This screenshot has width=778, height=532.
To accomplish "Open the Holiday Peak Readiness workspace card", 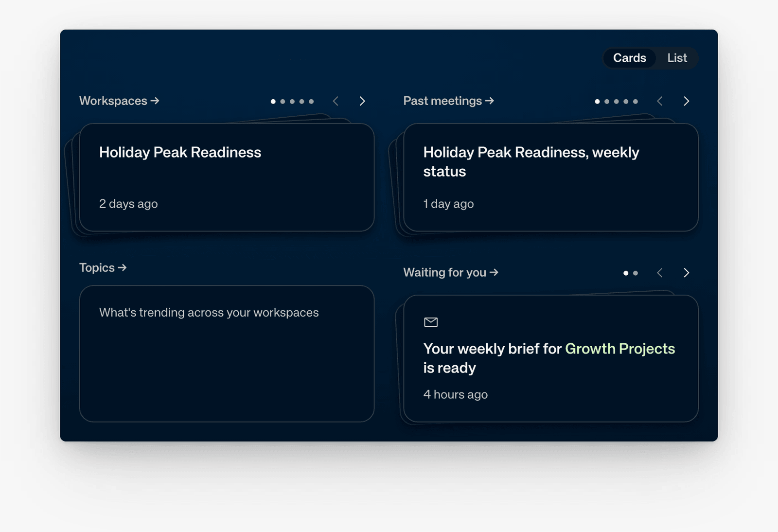I will pyautogui.click(x=227, y=177).
